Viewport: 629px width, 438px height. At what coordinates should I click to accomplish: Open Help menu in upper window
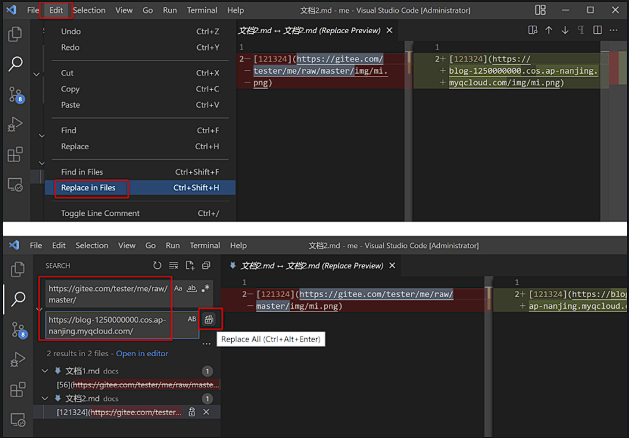[x=235, y=10]
